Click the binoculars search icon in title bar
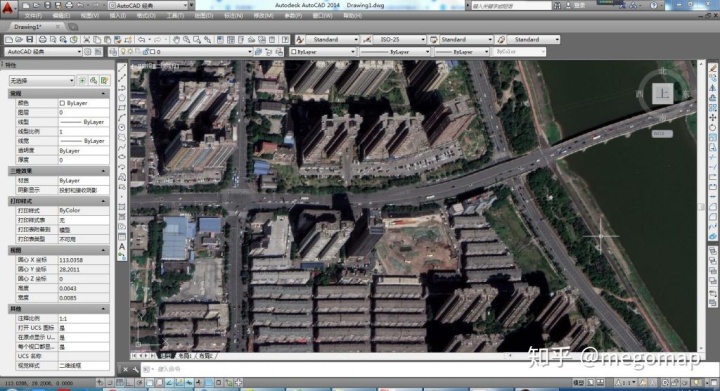 pos(557,6)
